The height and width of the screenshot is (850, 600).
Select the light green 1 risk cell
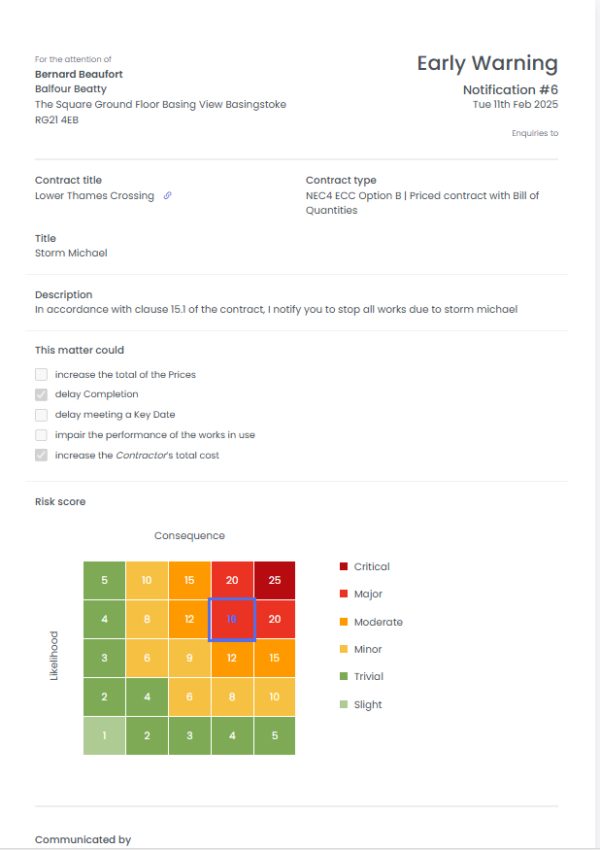pyautogui.click(x=104, y=736)
